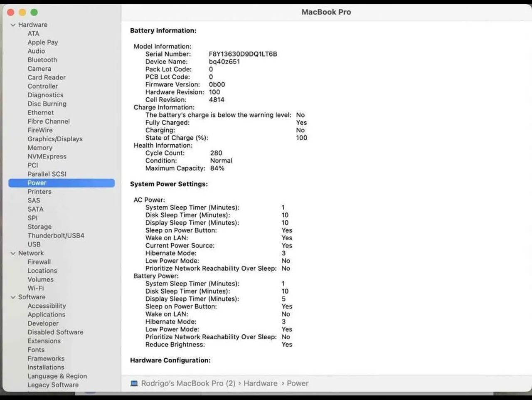Select PCI in the sidebar

[x=33, y=165]
